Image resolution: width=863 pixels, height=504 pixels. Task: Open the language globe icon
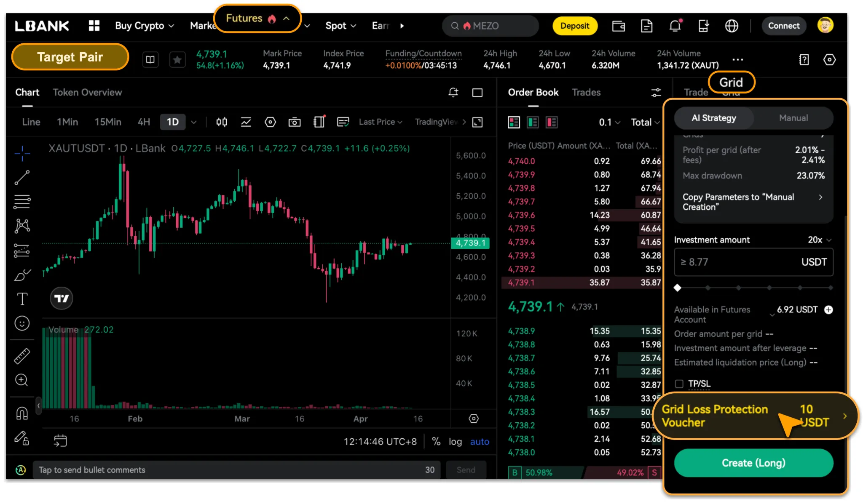tap(732, 26)
